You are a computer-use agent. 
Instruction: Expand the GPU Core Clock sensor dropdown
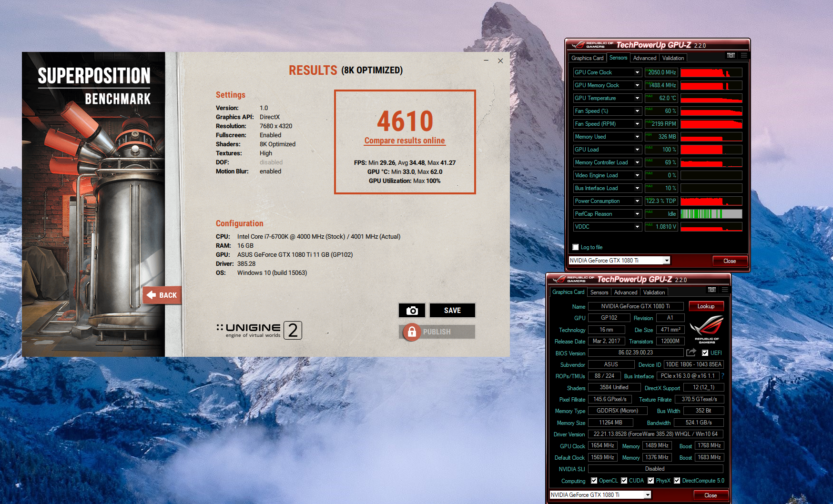[637, 72]
